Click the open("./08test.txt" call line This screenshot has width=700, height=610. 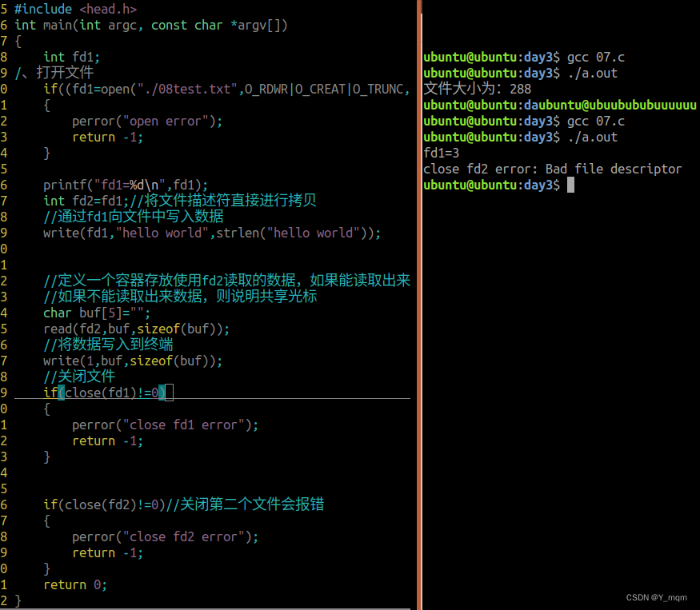(x=226, y=90)
